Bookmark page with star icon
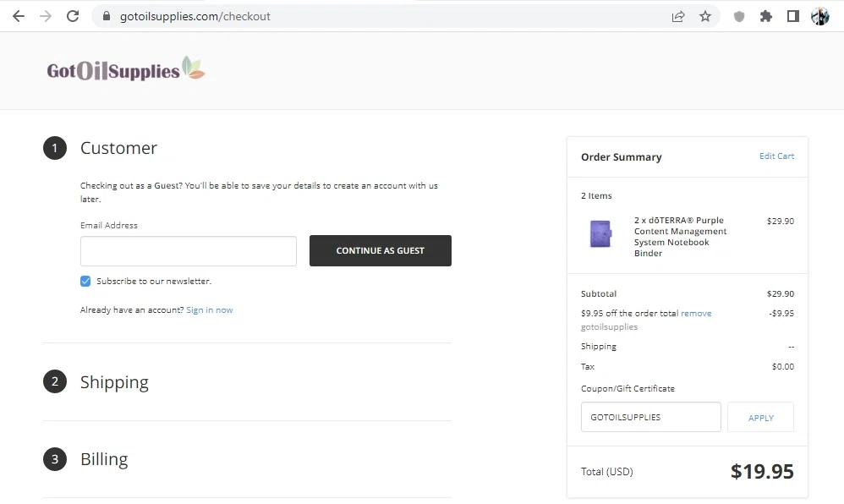This screenshot has width=844, height=504. (x=705, y=16)
